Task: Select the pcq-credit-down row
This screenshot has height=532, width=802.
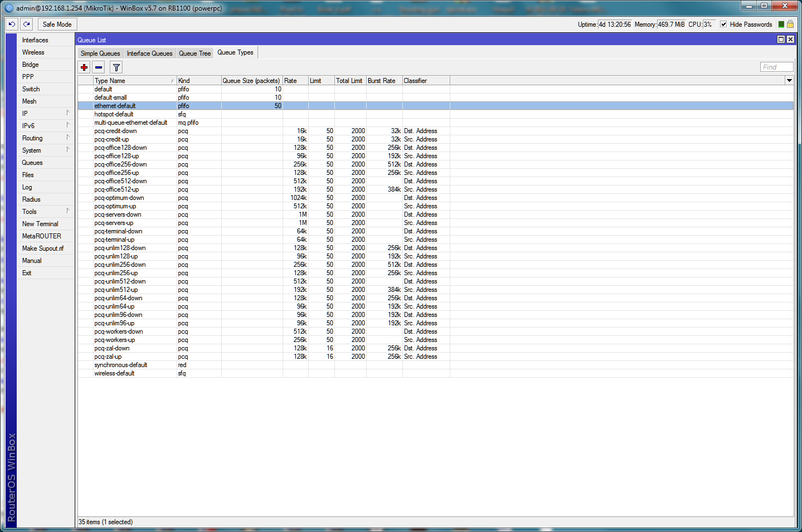Action: [435, 131]
